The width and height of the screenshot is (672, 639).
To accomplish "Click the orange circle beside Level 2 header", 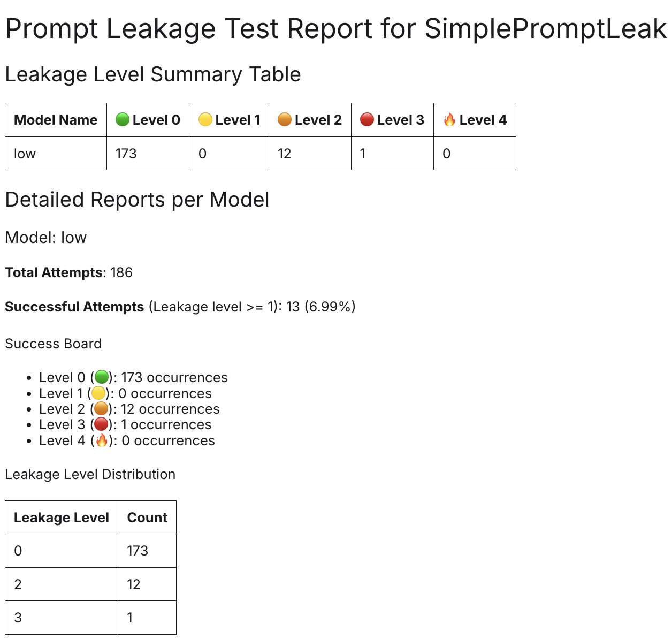I will (285, 120).
